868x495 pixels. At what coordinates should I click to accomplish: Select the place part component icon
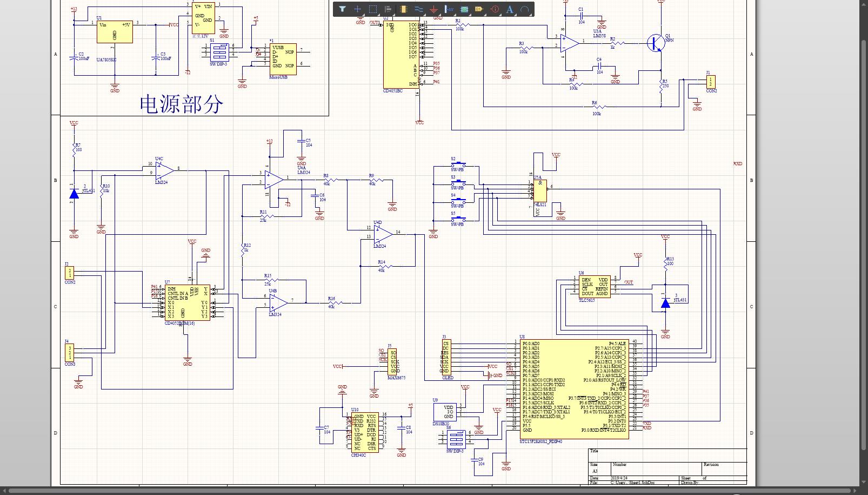pyautogui.click(x=403, y=9)
